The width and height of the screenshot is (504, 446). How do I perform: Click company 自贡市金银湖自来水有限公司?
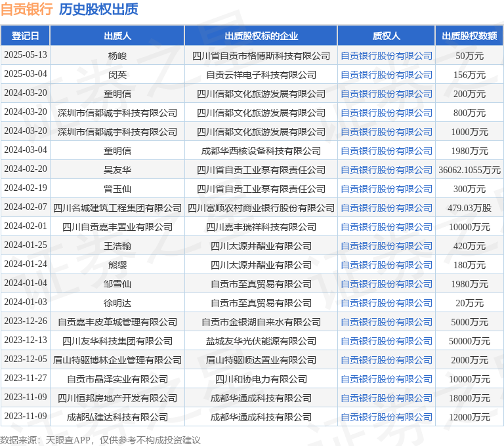pyautogui.click(x=261, y=322)
